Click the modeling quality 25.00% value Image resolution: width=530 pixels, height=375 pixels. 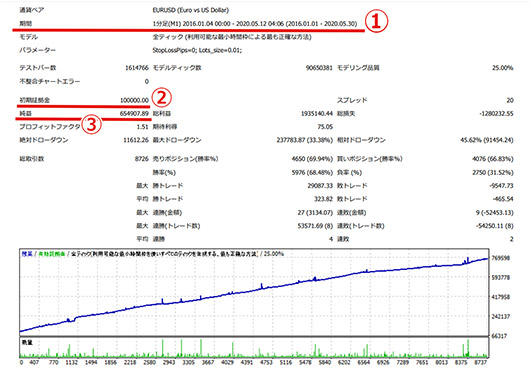(x=503, y=68)
